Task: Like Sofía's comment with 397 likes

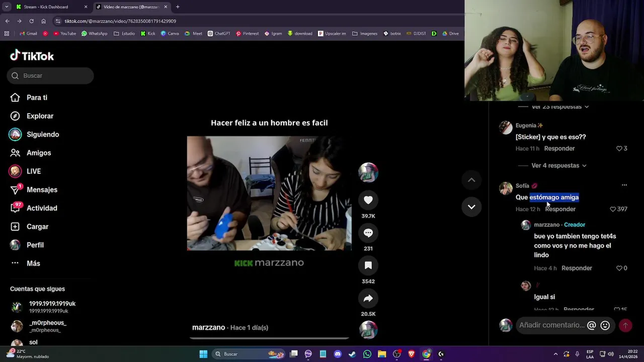Action: point(613,209)
